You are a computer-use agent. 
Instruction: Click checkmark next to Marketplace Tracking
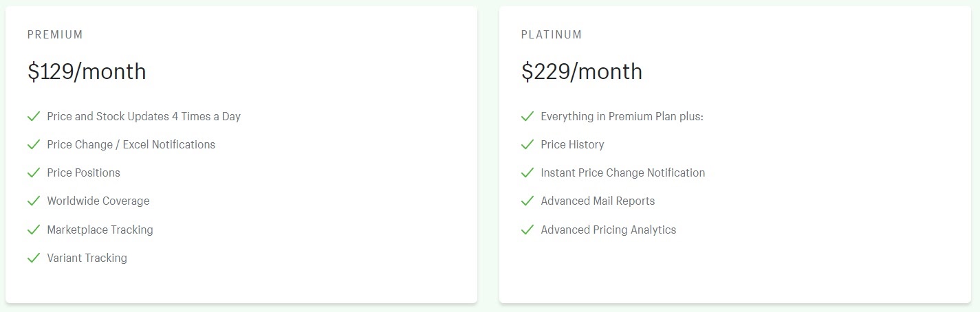(34, 230)
